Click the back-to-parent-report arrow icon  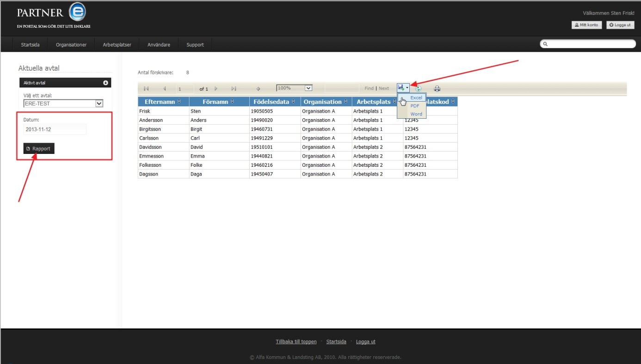pos(258,89)
